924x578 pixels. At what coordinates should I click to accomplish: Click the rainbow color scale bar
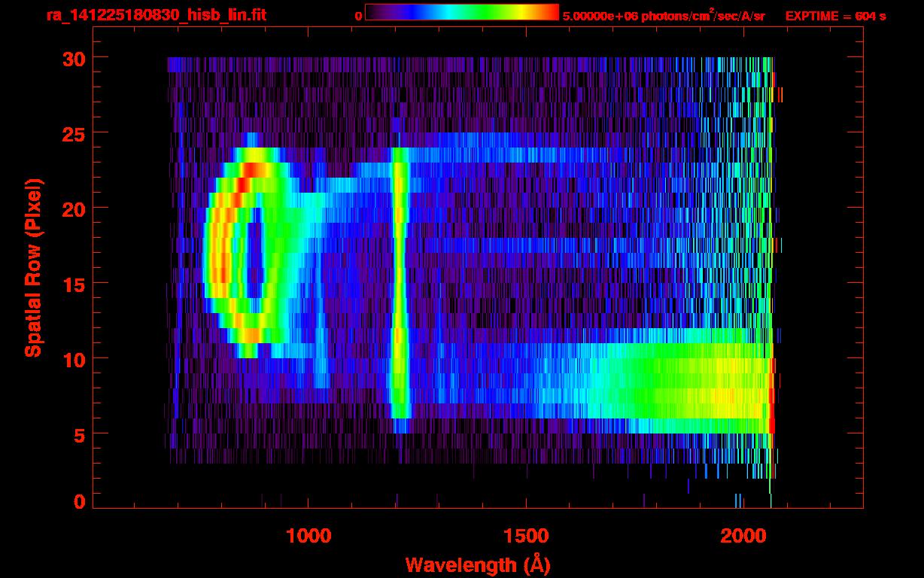pos(462,12)
